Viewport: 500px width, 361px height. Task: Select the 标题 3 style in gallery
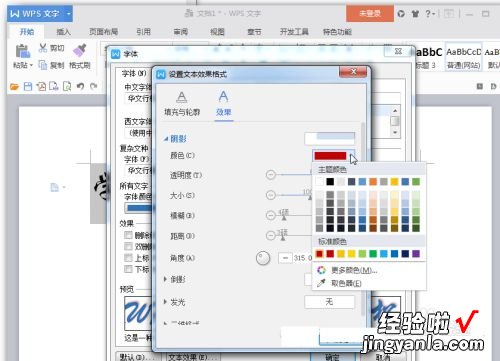click(429, 57)
